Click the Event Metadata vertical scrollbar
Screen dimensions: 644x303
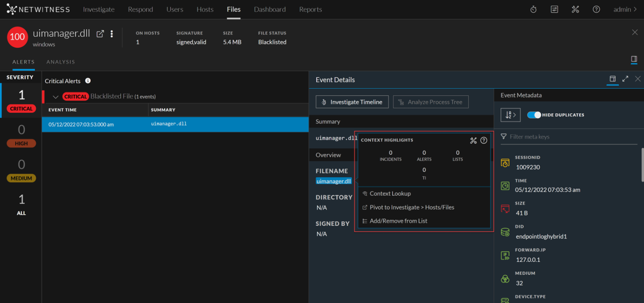tap(642, 164)
